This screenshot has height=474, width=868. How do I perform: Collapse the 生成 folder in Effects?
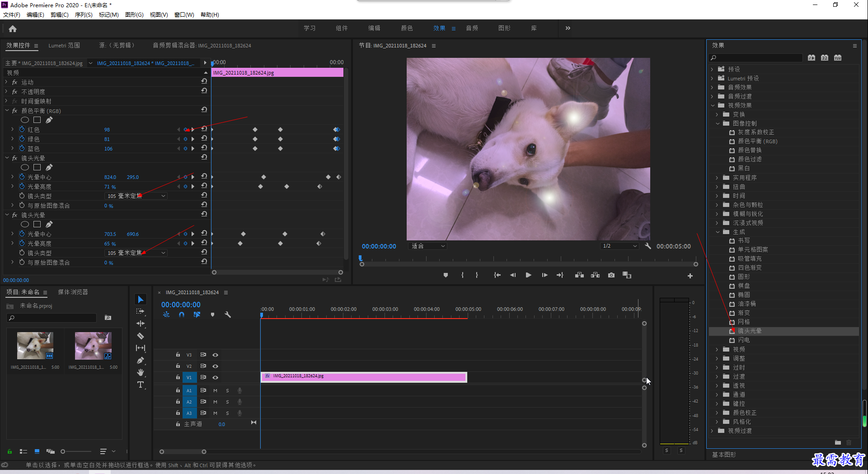(x=718, y=232)
